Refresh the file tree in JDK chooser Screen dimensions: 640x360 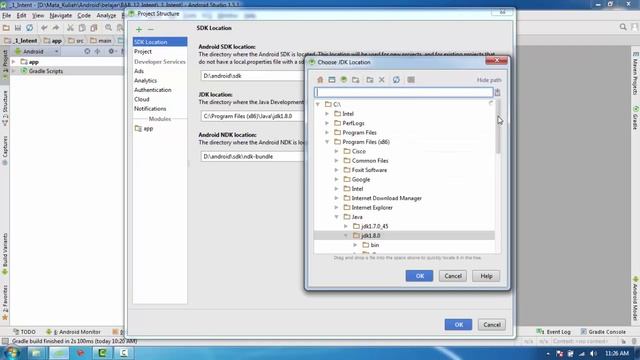click(396, 80)
